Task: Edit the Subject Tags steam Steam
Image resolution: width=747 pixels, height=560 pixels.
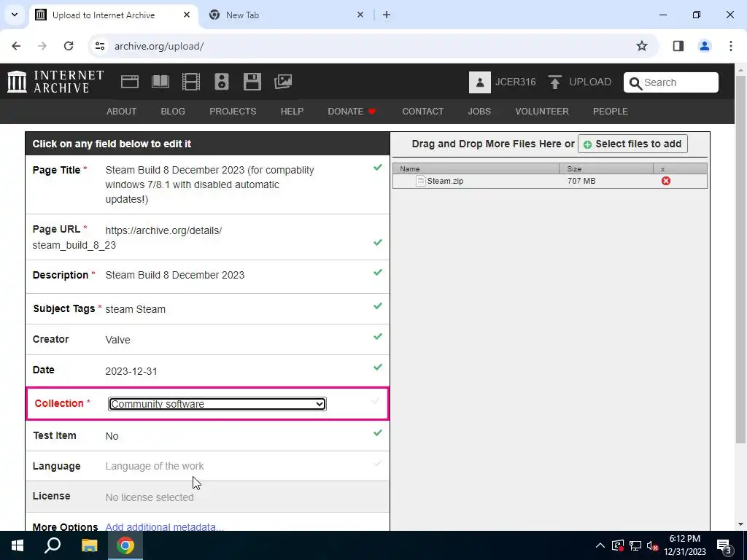Action: (135, 309)
